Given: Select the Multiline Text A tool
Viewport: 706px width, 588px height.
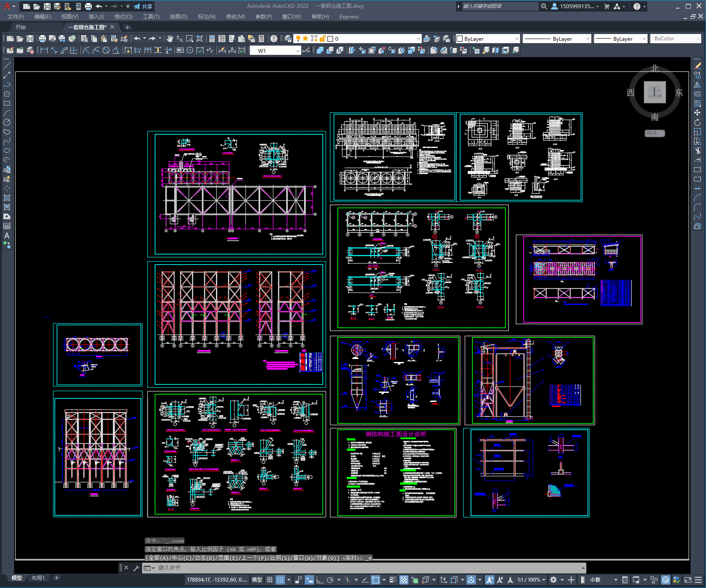Looking at the screenshot, I should 7,235.
